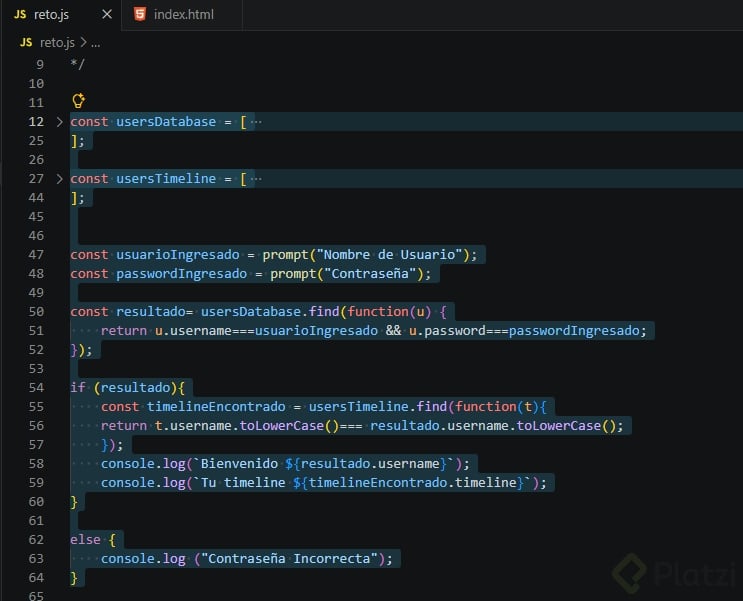Click the if keyword on line 54

click(x=78, y=388)
